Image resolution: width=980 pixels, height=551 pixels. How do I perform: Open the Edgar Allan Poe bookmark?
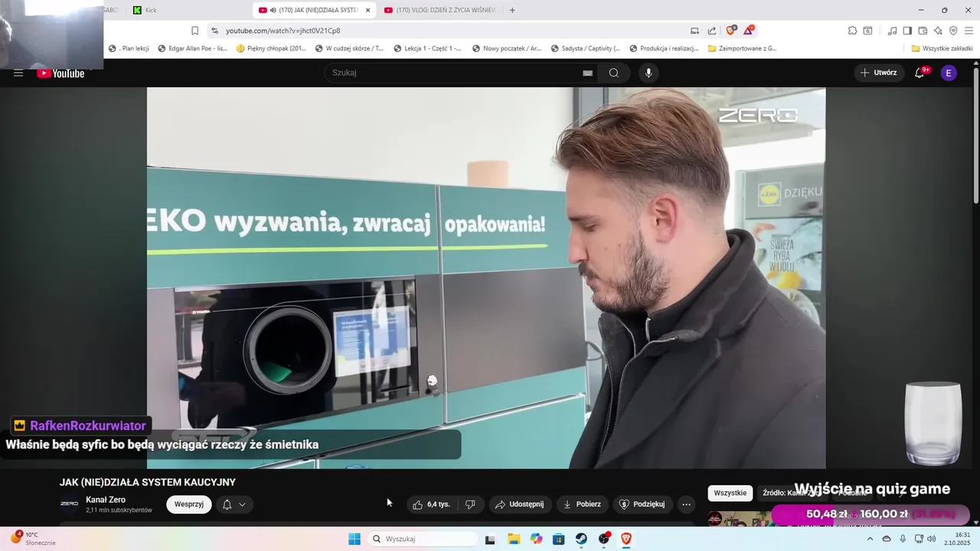pyautogui.click(x=193, y=48)
